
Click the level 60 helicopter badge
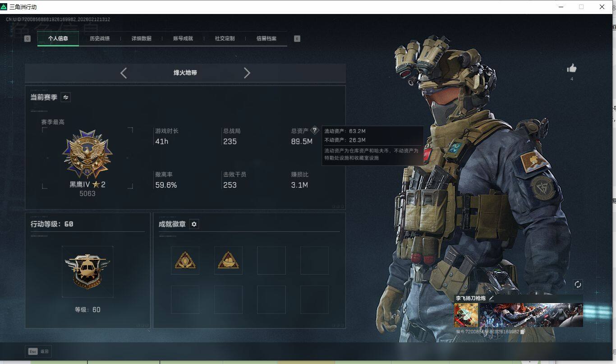click(87, 271)
